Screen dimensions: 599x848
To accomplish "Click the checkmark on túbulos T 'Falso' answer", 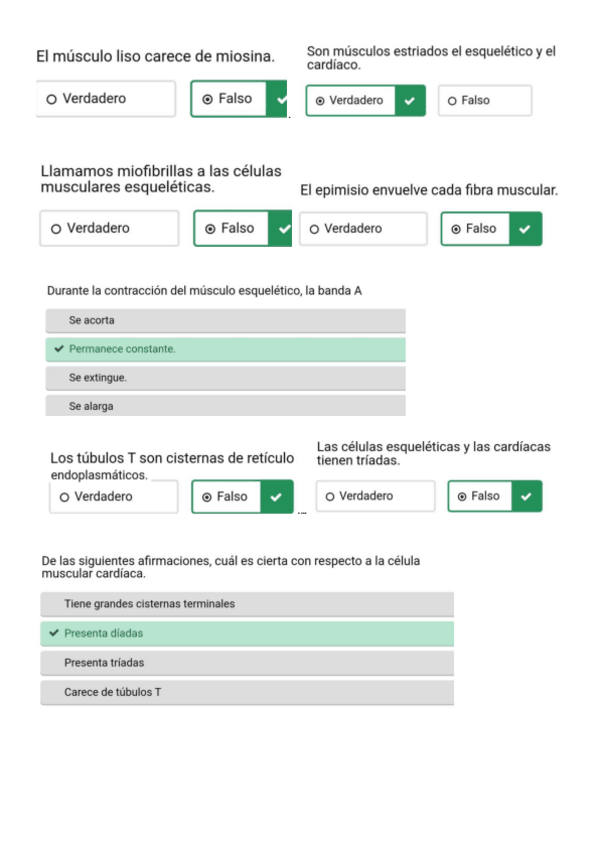I will pyautogui.click(x=279, y=496).
